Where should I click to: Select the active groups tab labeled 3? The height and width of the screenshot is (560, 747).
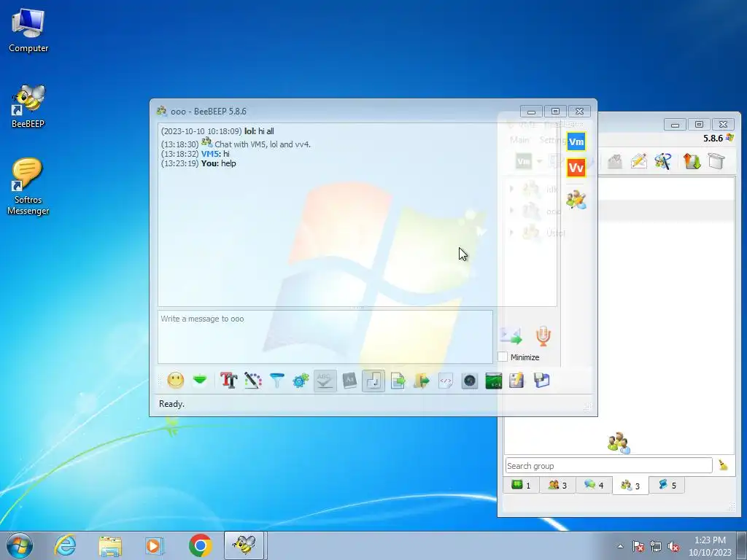pyautogui.click(x=630, y=485)
